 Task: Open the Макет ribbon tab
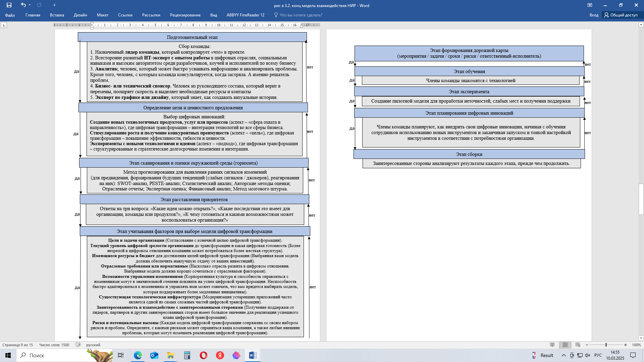[103, 15]
